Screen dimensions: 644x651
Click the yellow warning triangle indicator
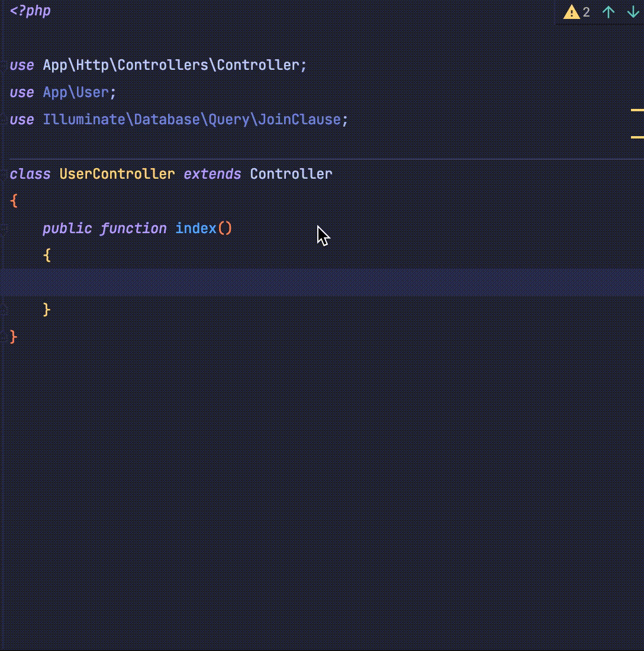pyautogui.click(x=571, y=11)
